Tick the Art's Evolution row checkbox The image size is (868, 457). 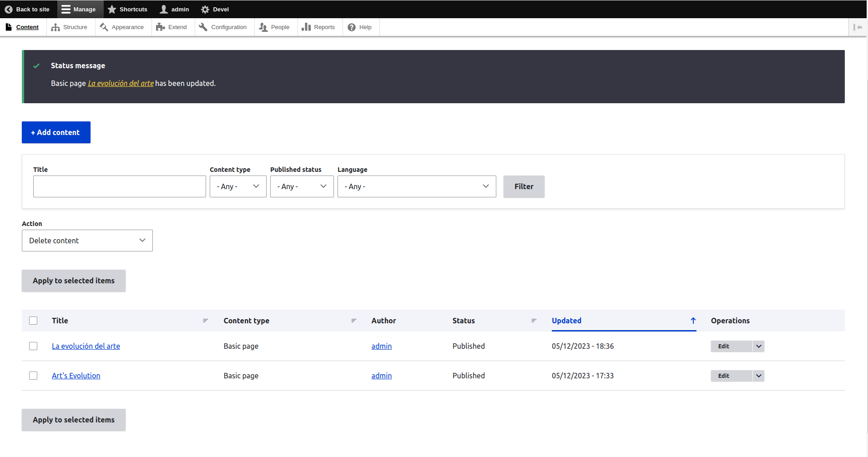[33, 376]
